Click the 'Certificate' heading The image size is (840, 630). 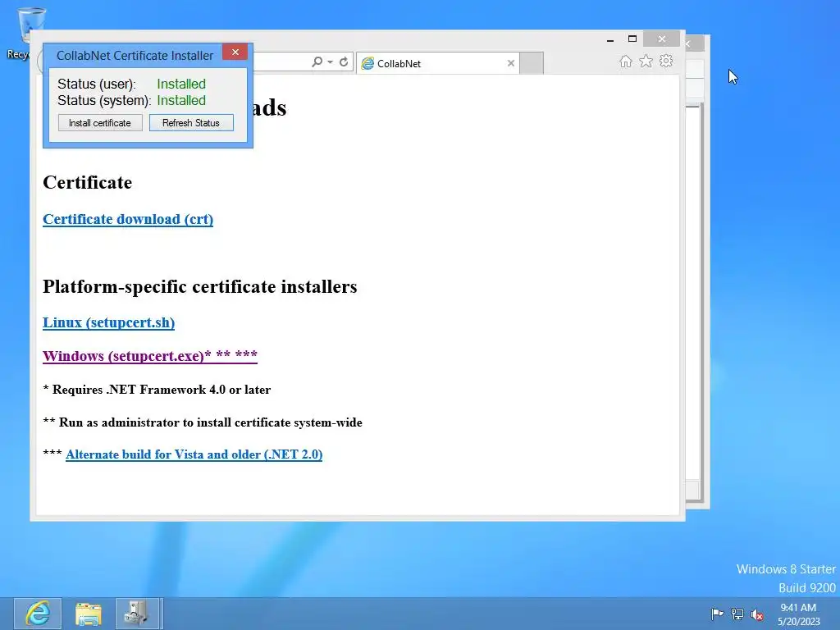(x=87, y=183)
